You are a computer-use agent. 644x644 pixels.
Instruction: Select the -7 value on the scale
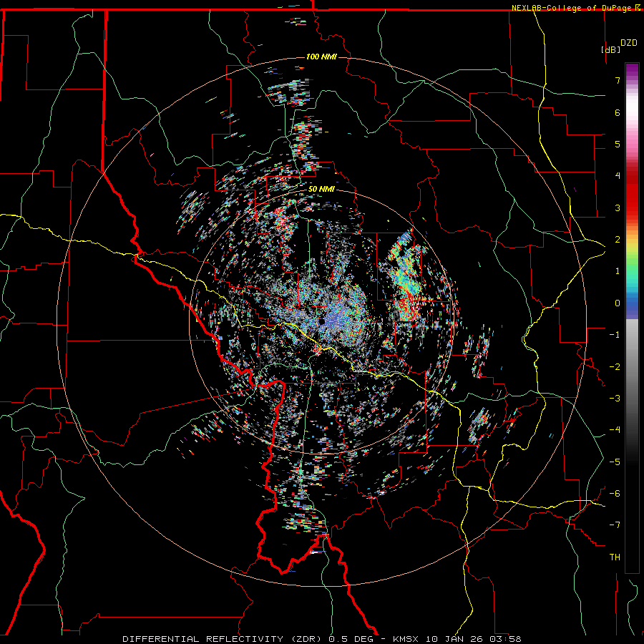(615, 525)
